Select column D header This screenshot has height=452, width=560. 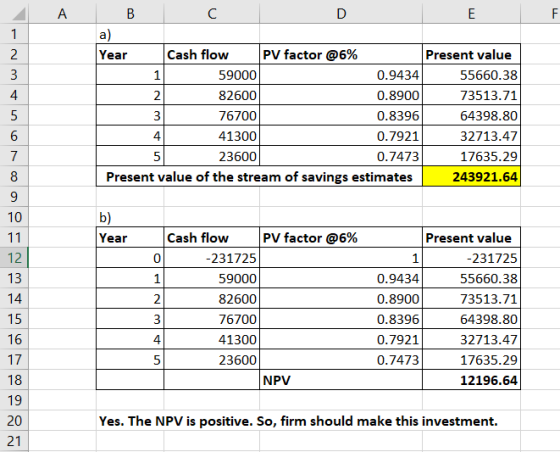coord(341,14)
